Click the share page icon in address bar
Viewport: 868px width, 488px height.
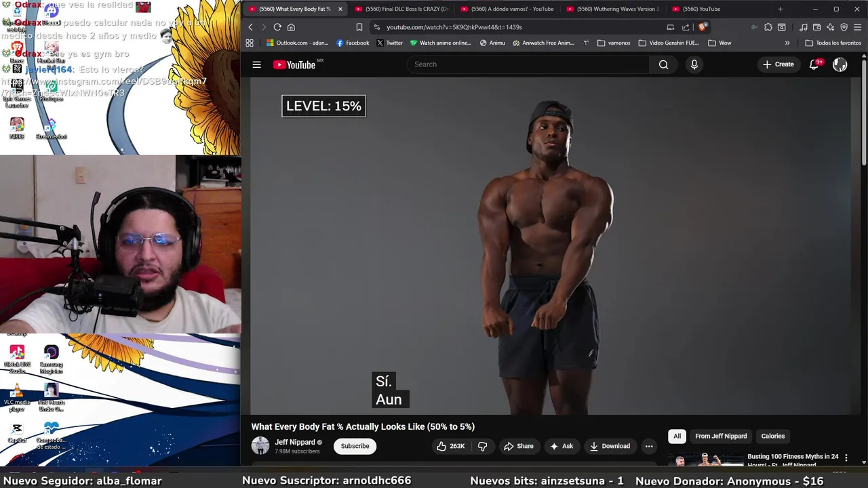coord(686,27)
